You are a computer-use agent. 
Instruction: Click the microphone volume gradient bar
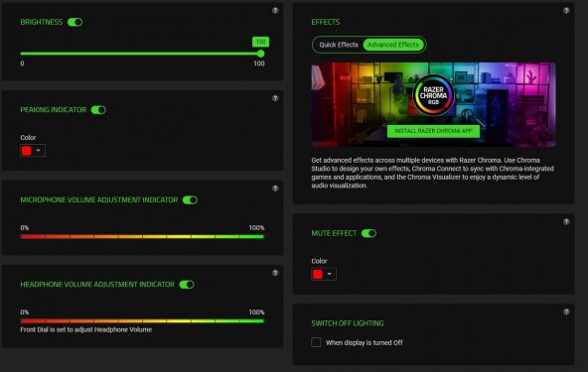tap(142, 236)
